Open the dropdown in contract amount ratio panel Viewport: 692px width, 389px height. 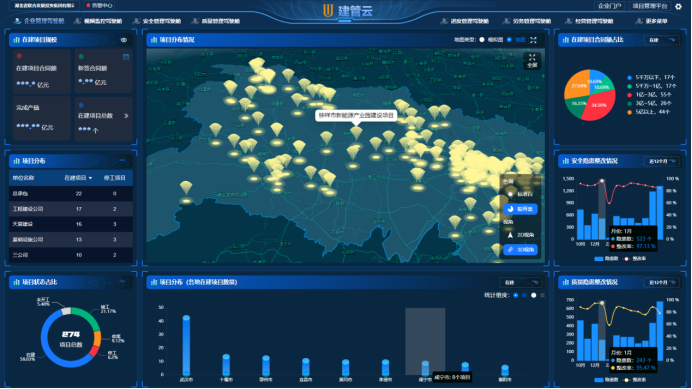point(662,40)
